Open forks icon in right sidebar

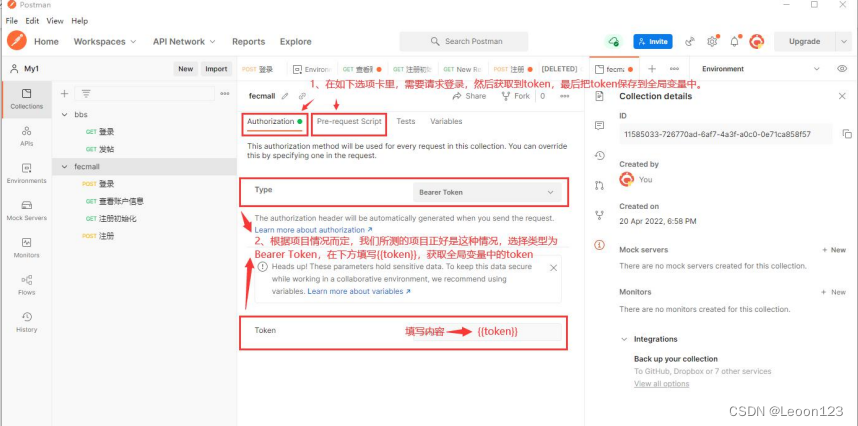point(599,215)
